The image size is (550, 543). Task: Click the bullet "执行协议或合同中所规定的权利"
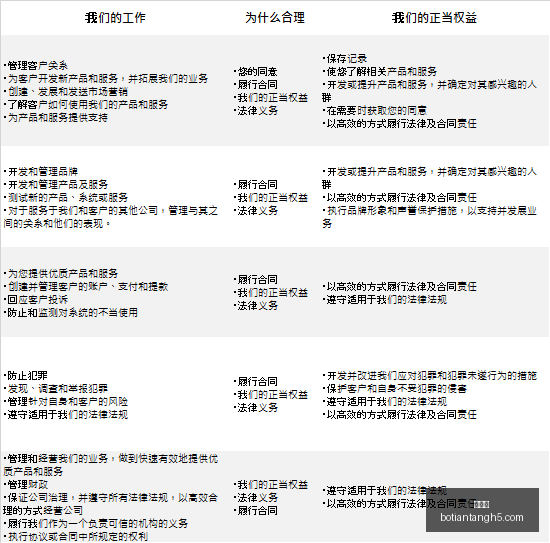[x=76, y=536]
